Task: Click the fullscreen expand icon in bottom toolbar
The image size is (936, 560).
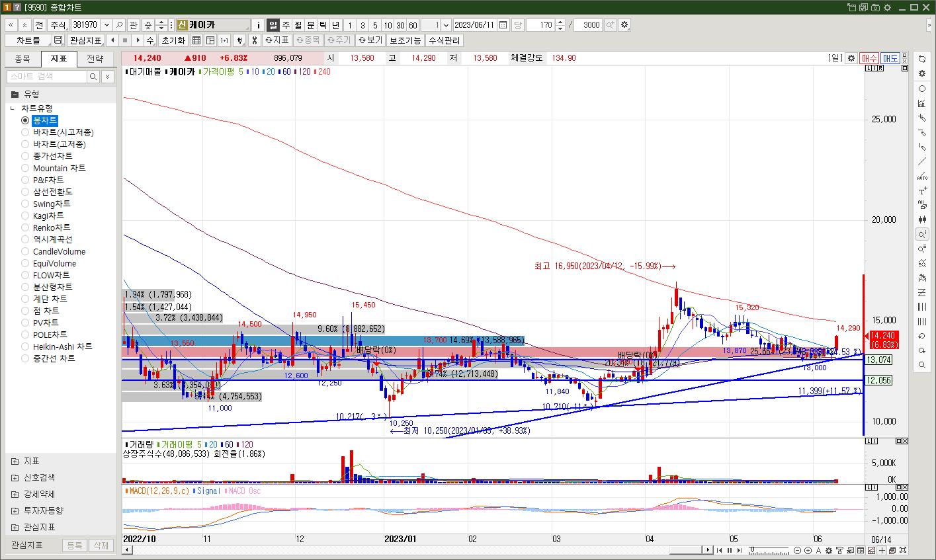Action: pyautogui.click(x=903, y=550)
